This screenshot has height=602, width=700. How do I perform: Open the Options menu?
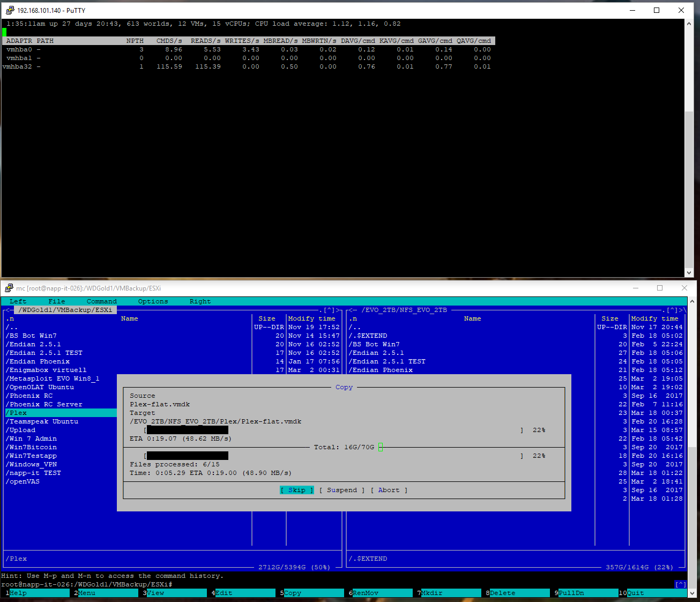coord(153,301)
